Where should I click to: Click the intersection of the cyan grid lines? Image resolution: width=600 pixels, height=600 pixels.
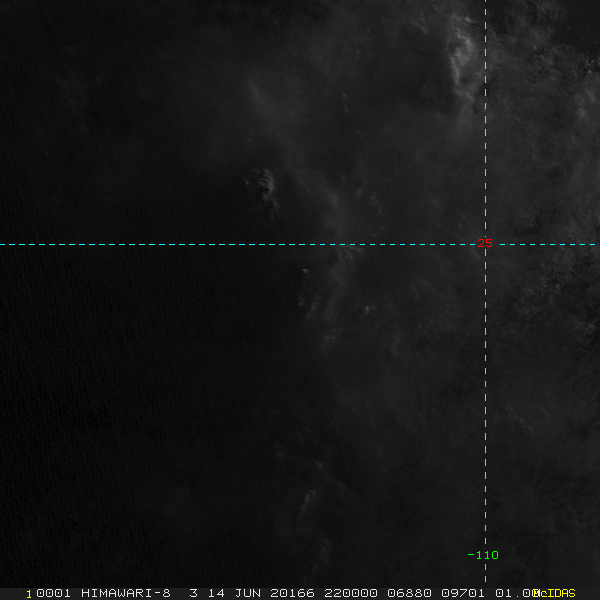pos(485,244)
